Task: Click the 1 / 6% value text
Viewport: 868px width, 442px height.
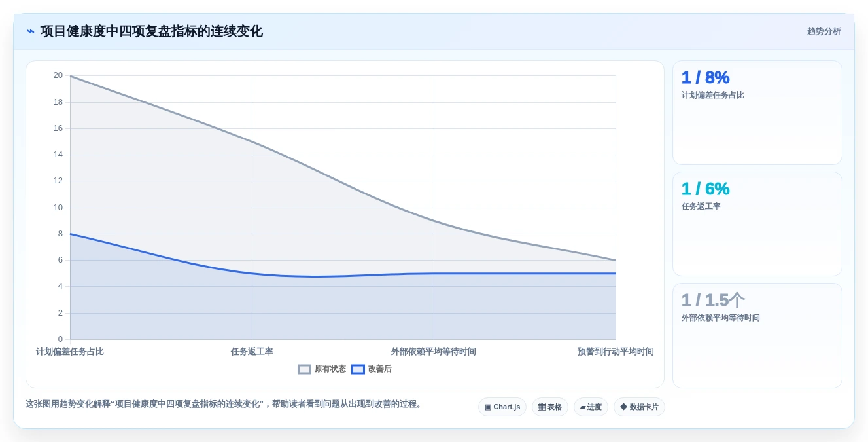Action: tap(705, 189)
